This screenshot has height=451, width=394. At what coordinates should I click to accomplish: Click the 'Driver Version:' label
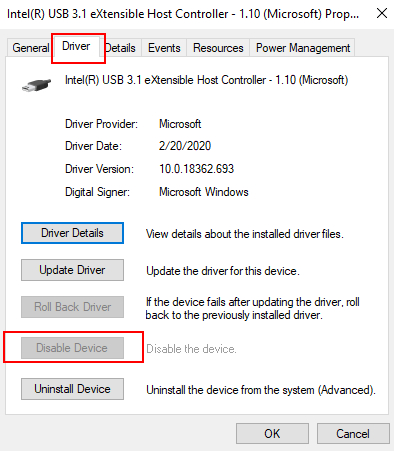(x=99, y=169)
